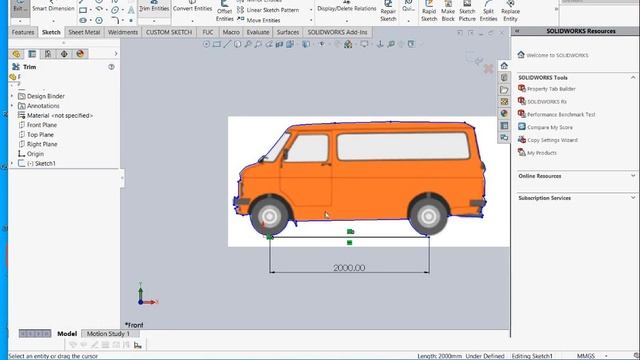Select the corner rectangle sketch tool
Image resolution: width=640 pixels, height=360 pixels.
(83, 10)
